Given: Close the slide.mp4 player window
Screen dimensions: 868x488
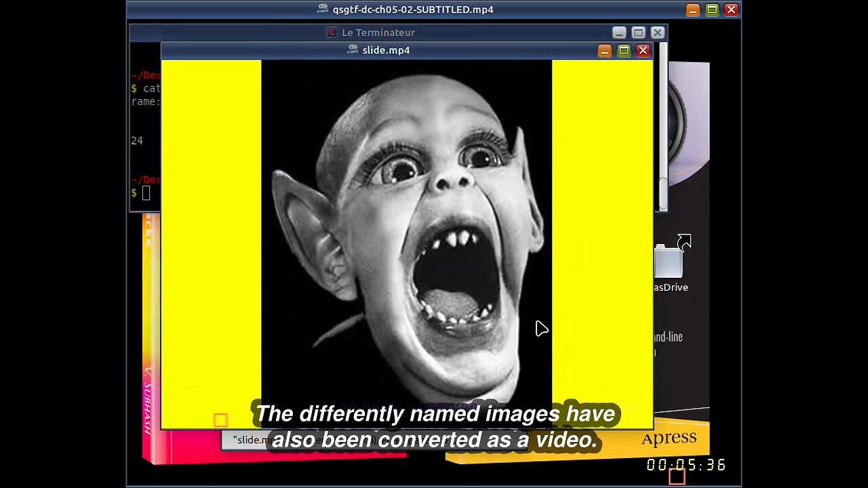Looking at the screenshot, I should (644, 51).
